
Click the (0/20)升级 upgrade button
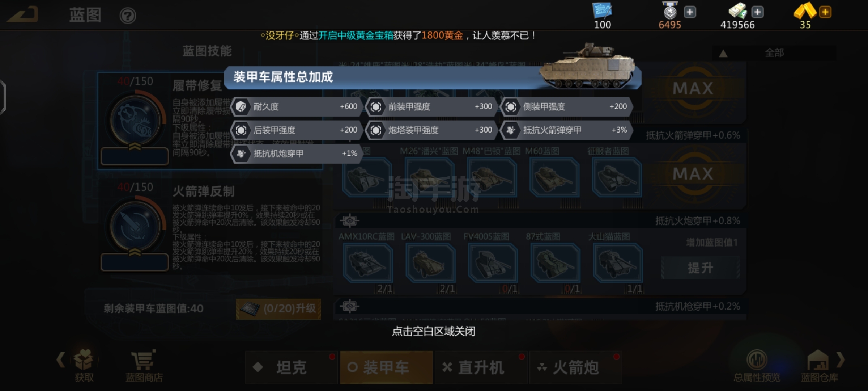(278, 309)
